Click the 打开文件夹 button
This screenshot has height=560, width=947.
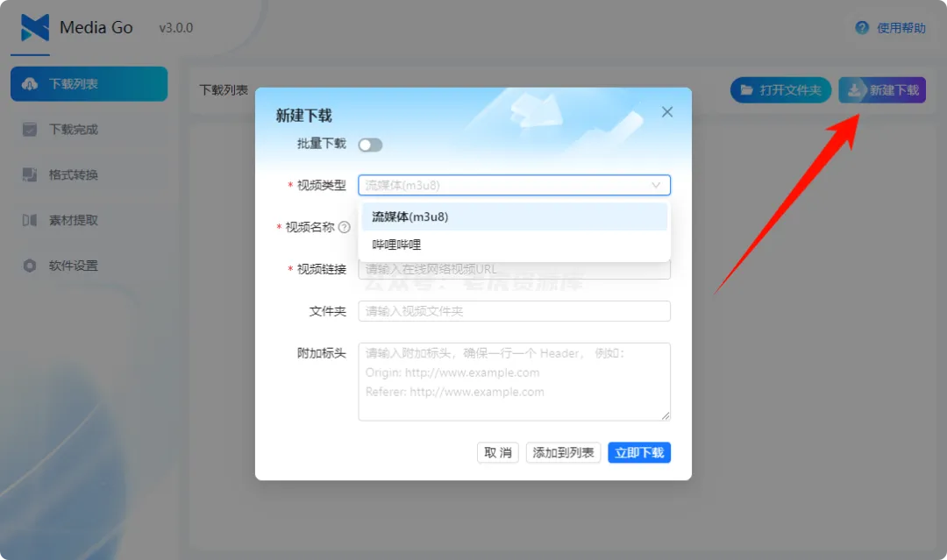[x=780, y=90]
